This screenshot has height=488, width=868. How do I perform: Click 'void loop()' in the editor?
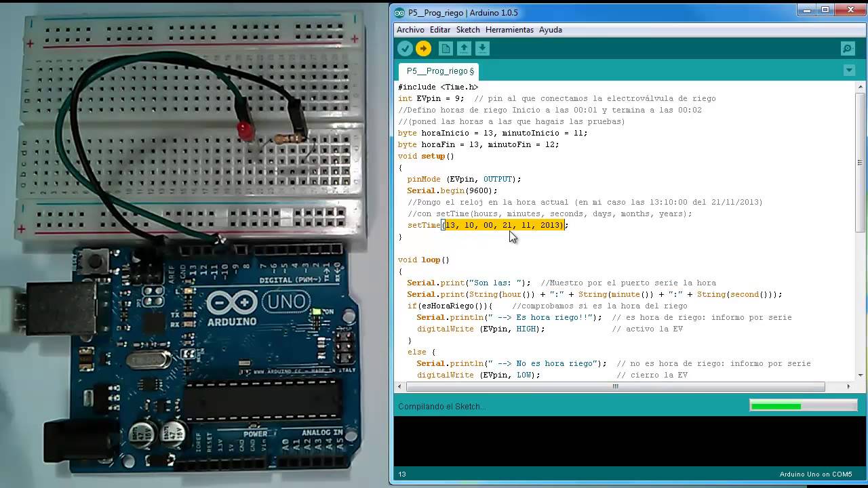pos(424,260)
